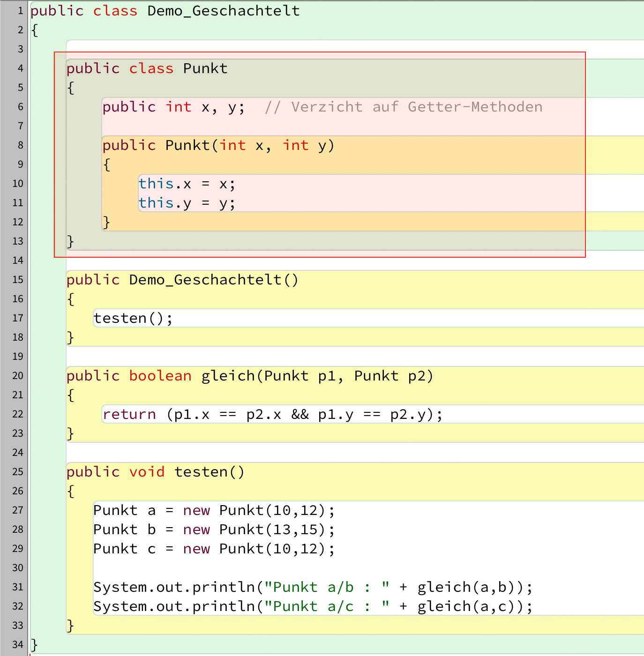The height and width of the screenshot is (656, 644).
Task: Click the class name Demo_Geschachtelt on line 1
Action: pyautogui.click(x=223, y=11)
